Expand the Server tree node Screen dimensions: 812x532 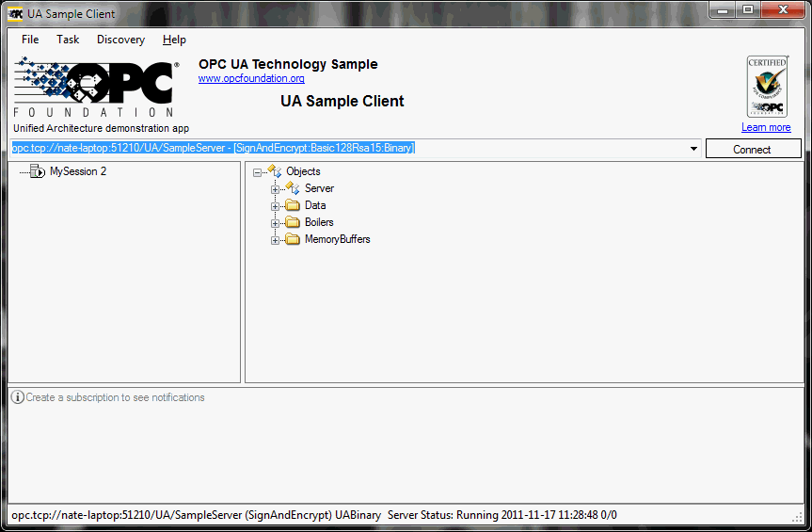[x=275, y=189]
